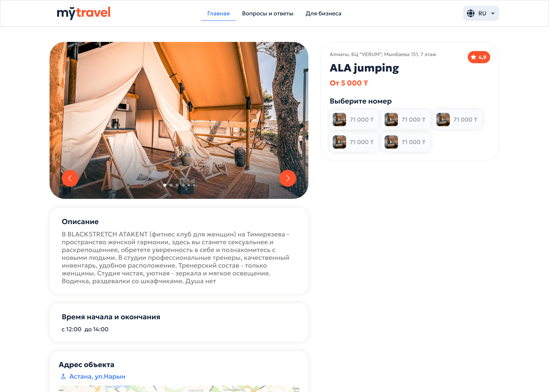Open the Главная tab
Screen dimensions: 549x392
[x=218, y=13]
